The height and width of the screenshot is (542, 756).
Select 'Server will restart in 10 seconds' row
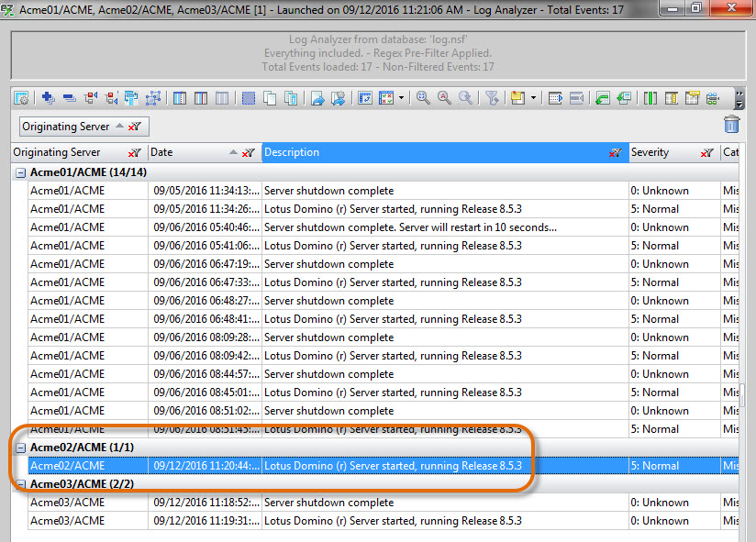pyautogui.click(x=384, y=227)
